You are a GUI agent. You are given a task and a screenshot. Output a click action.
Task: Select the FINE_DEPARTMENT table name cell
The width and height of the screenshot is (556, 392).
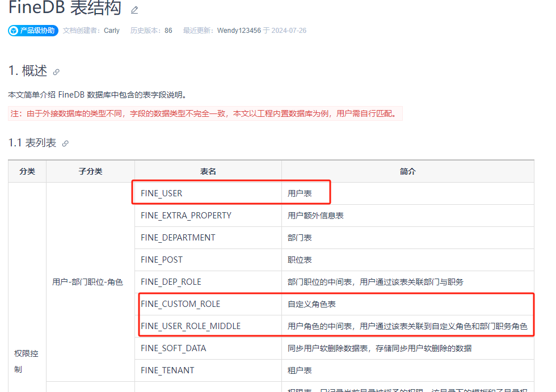[x=208, y=238]
